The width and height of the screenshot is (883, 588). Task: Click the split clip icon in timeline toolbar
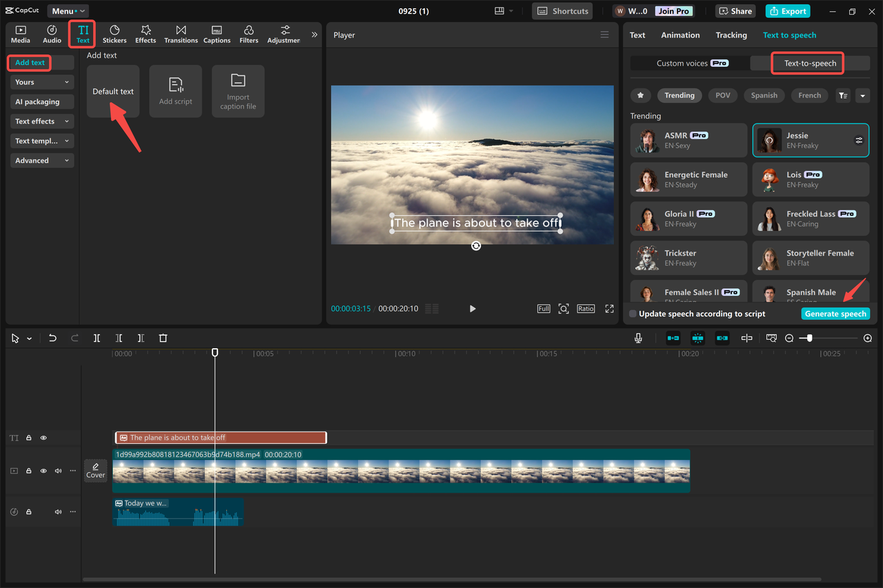(97, 338)
